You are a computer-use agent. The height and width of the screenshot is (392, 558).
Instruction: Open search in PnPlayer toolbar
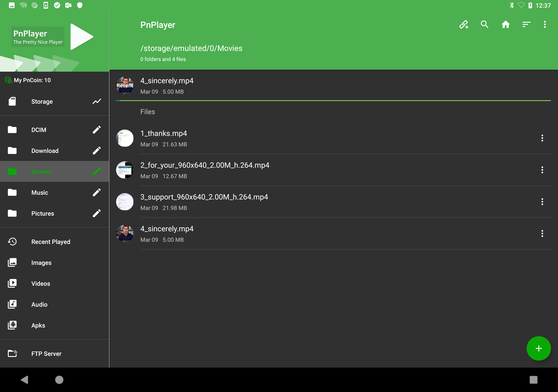tap(485, 25)
